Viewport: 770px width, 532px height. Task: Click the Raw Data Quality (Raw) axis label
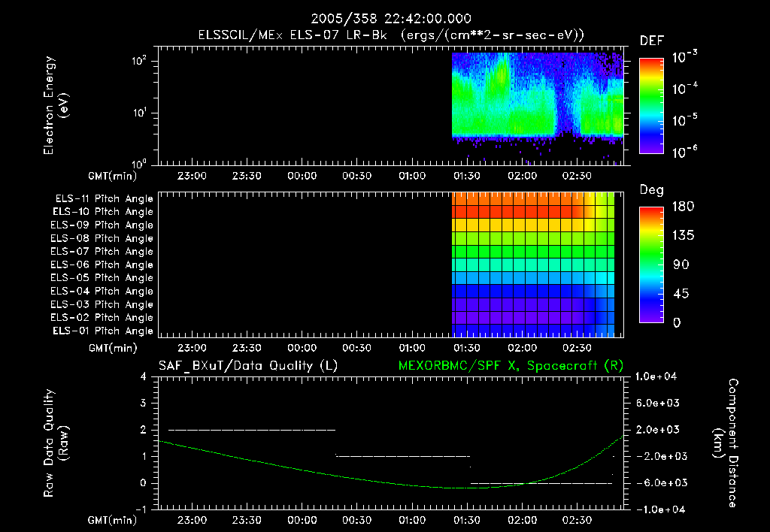tap(56, 443)
